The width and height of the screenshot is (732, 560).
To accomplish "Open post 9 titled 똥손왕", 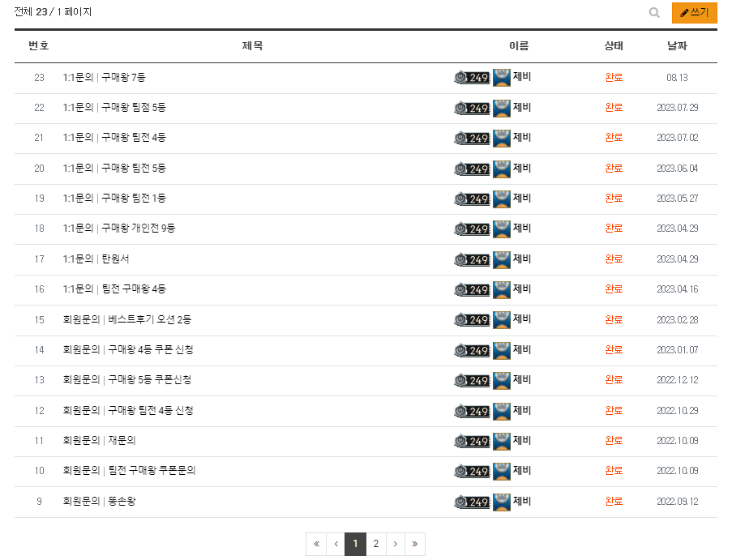I will click(x=122, y=501).
